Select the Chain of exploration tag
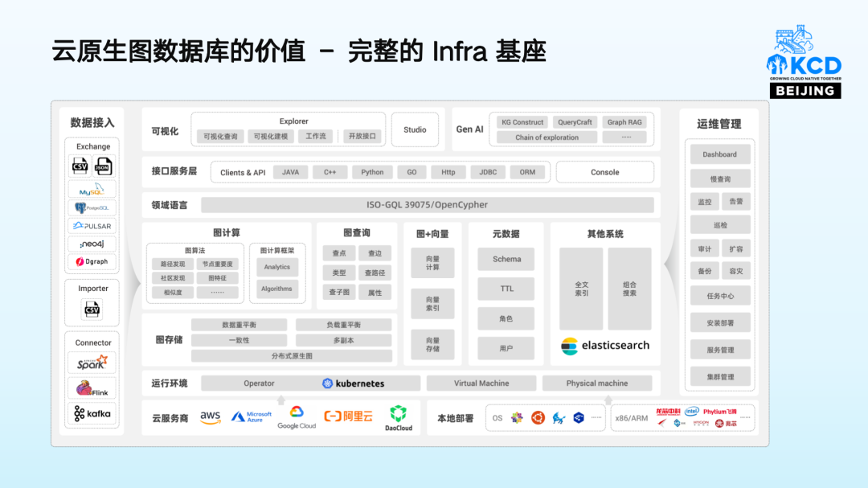The height and width of the screenshot is (488, 868). [x=547, y=137]
